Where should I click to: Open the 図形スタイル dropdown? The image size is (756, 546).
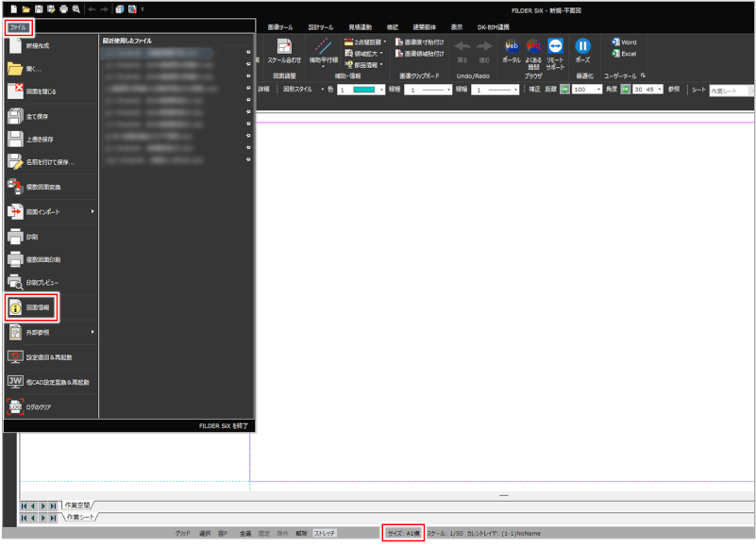[x=298, y=90]
